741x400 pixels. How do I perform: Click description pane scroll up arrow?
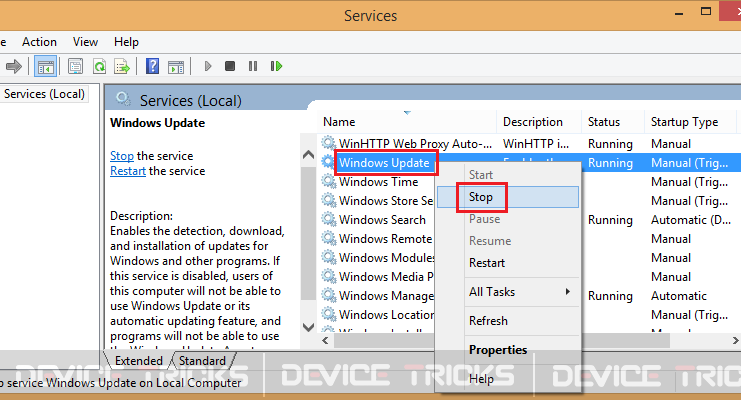coord(308,155)
